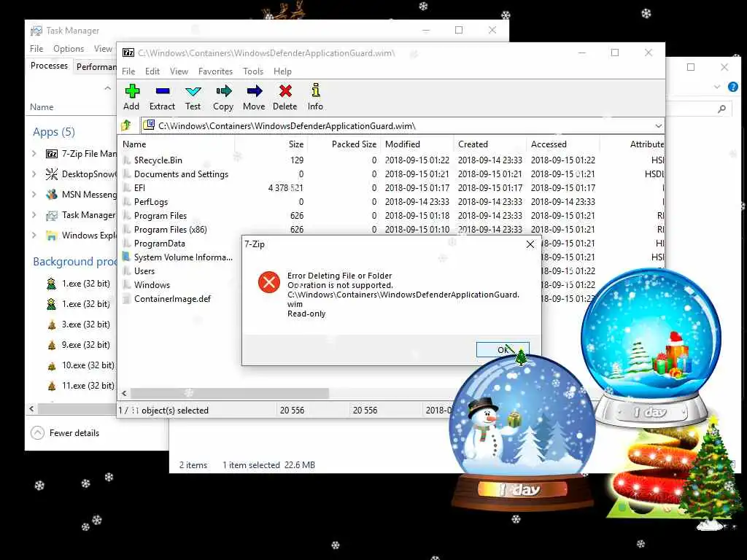The image size is (747, 560).
Task: Expand the 7-Zip File Manager app row
Action: pyautogui.click(x=34, y=153)
